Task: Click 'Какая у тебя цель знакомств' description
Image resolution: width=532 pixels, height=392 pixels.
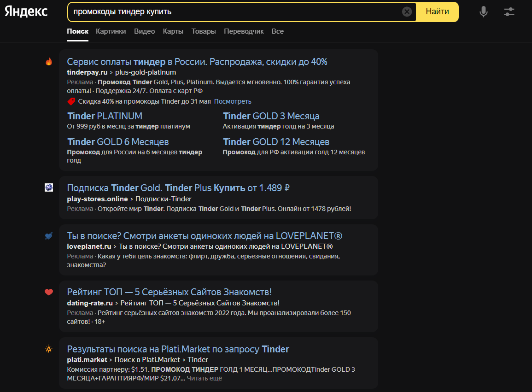Action: point(204,261)
